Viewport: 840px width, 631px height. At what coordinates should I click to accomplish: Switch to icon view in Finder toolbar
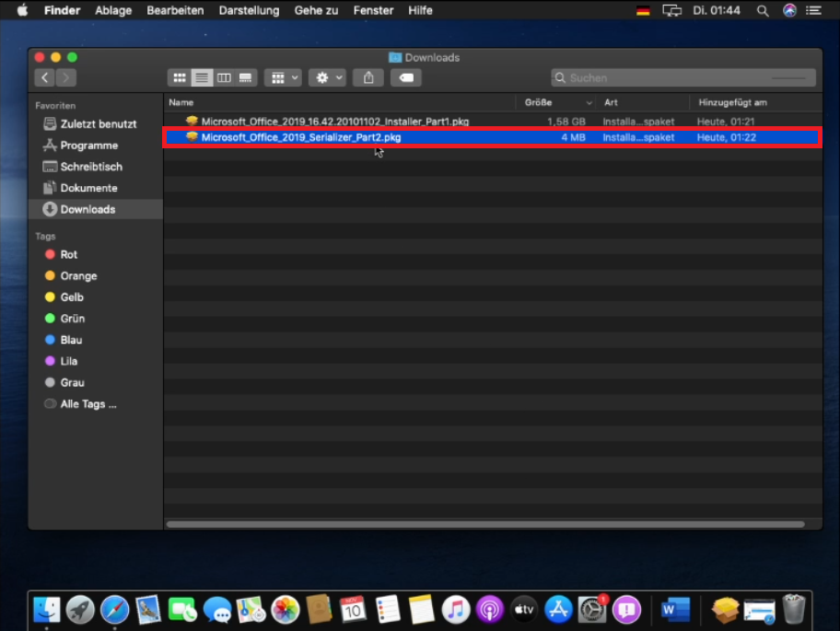click(x=180, y=78)
